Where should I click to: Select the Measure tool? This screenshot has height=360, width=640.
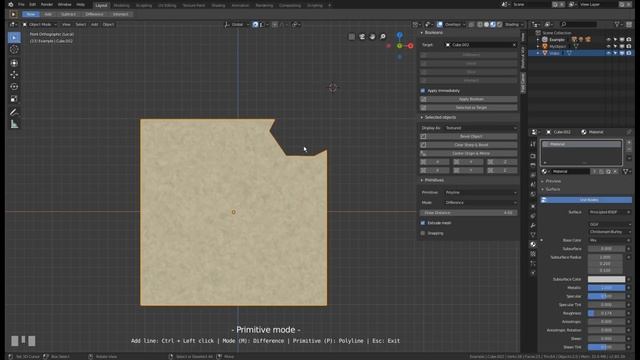[14, 124]
